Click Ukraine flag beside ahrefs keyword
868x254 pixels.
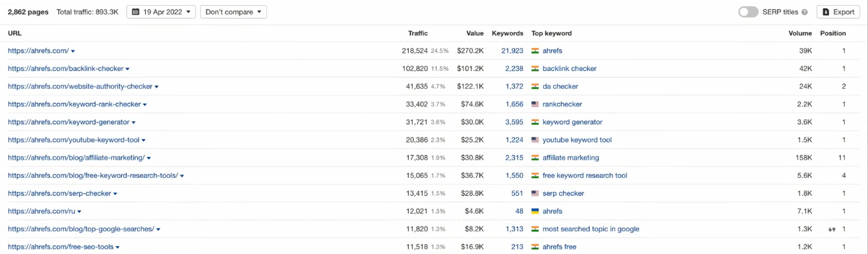(535, 211)
